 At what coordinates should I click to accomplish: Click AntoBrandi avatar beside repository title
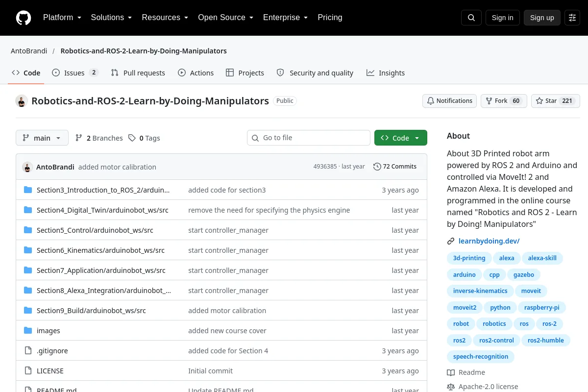click(22, 101)
